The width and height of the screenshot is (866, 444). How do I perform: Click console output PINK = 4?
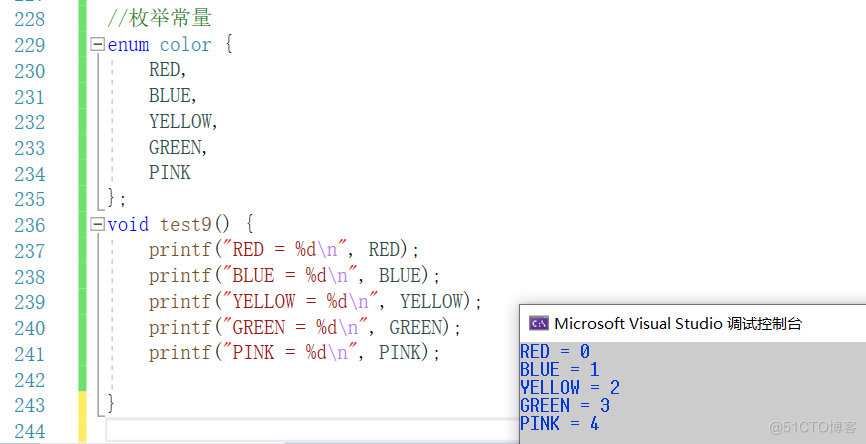(x=560, y=424)
